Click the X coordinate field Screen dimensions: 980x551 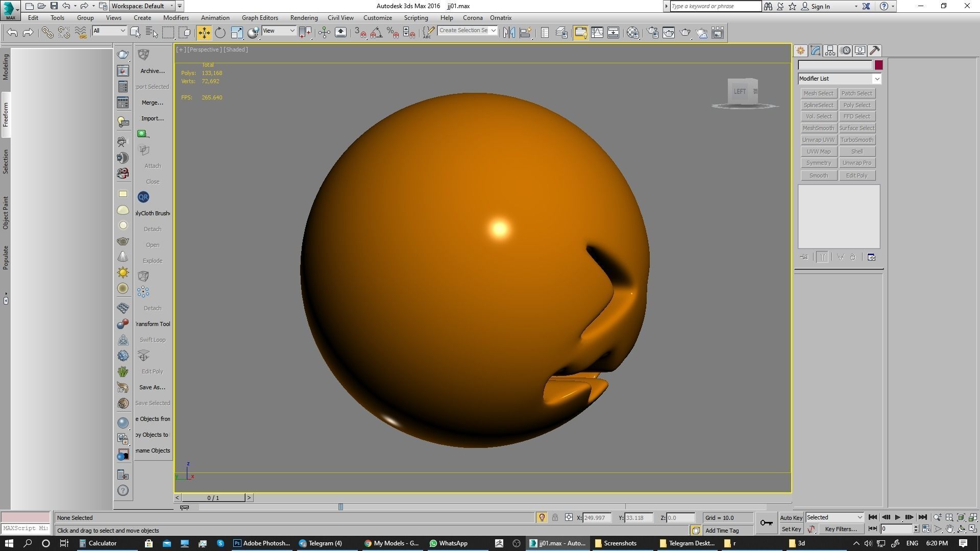point(597,517)
